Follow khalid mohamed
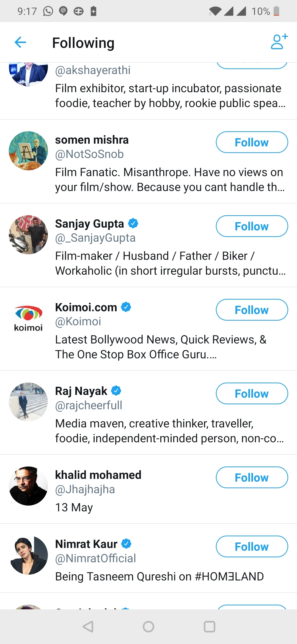Image resolution: width=297 pixels, height=644 pixels. [252, 477]
